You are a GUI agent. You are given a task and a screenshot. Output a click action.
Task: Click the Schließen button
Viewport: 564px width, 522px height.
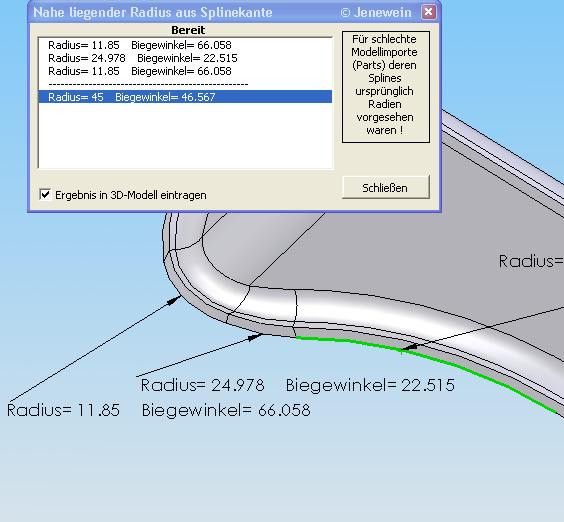coord(386,187)
